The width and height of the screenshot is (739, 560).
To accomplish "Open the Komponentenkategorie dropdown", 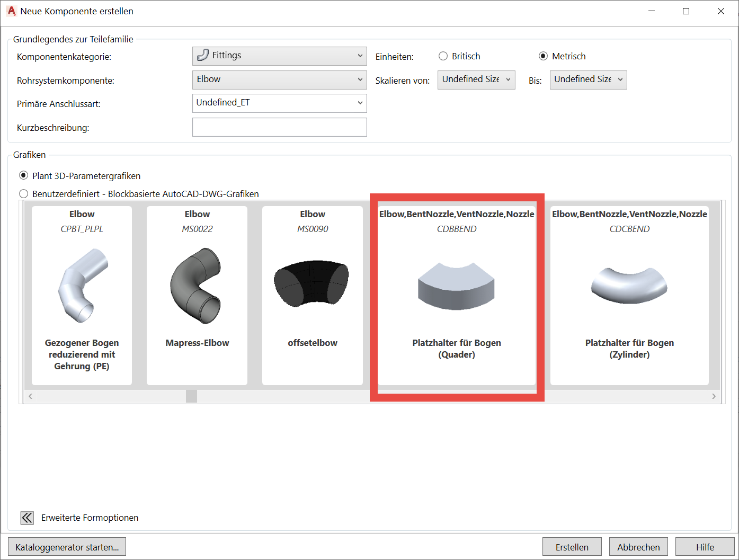I will click(x=360, y=56).
